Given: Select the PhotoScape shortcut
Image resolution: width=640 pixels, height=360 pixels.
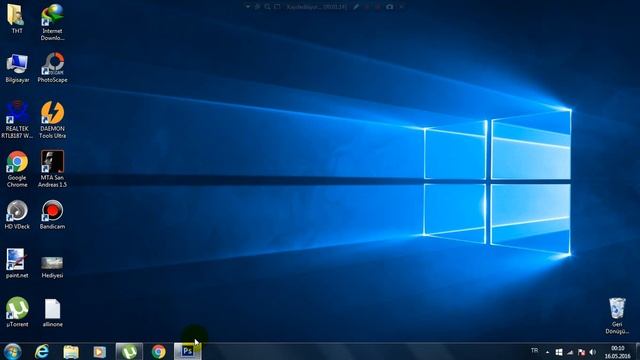Looking at the screenshot, I should coord(52,68).
